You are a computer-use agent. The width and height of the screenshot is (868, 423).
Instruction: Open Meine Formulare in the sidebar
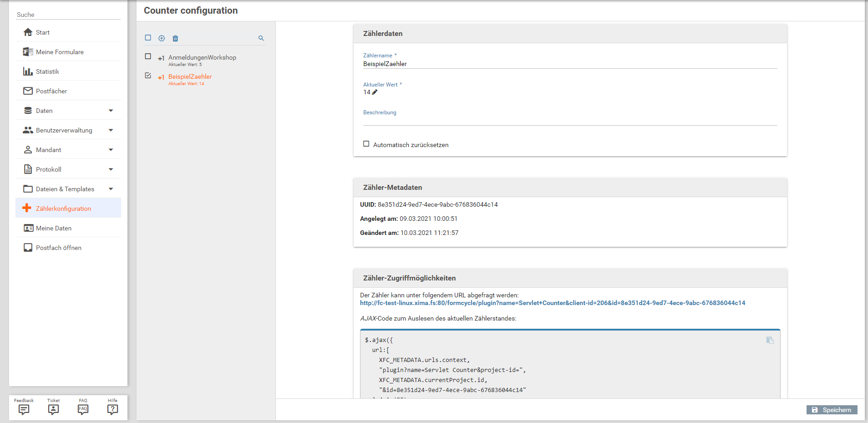point(60,52)
